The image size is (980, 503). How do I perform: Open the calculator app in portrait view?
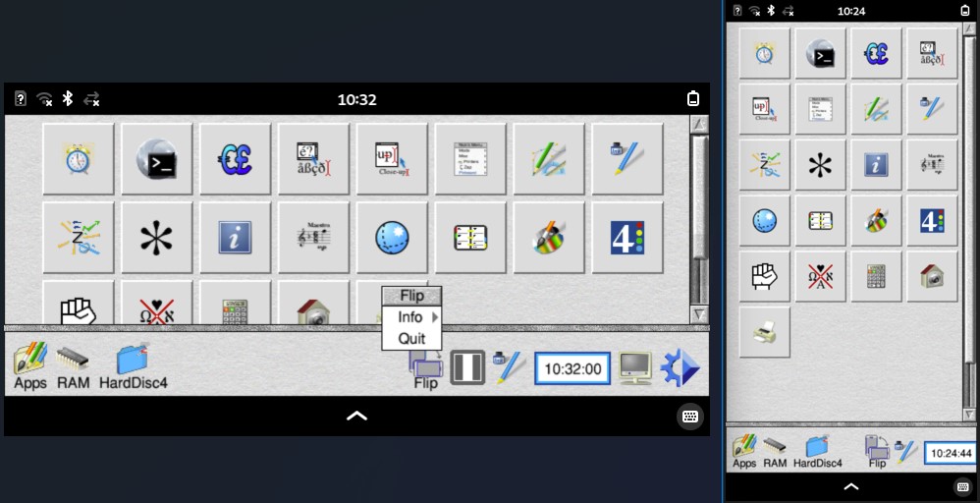tap(876, 276)
